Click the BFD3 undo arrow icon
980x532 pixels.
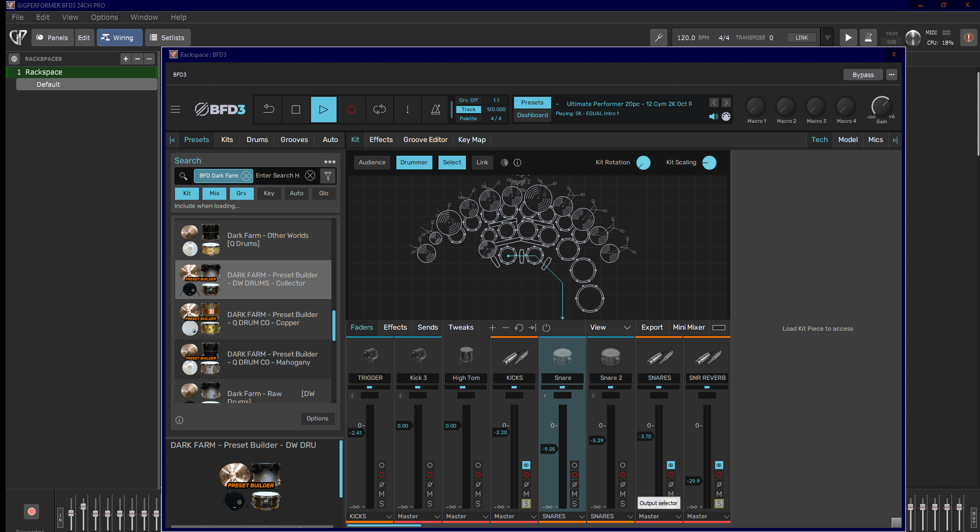[268, 110]
